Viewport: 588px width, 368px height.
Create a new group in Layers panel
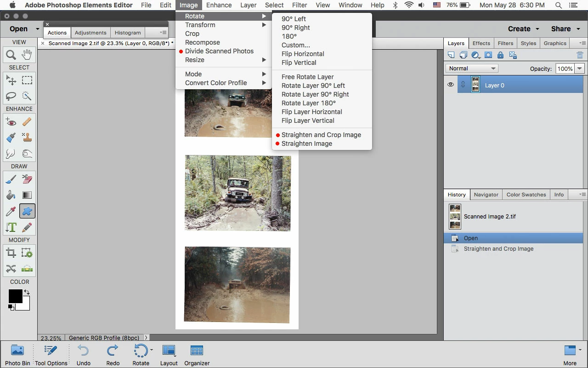464,55
